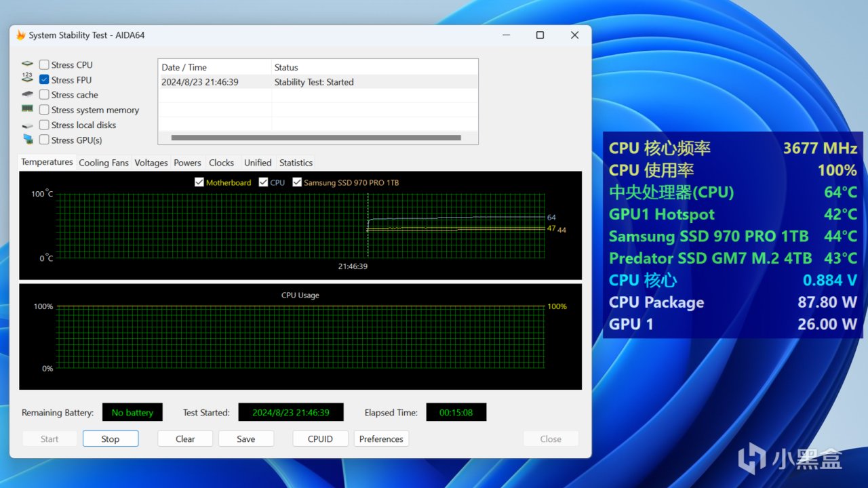The width and height of the screenshot is (868, 488).
Task: Show the Clocks tab
Action: tap(222, 163)
